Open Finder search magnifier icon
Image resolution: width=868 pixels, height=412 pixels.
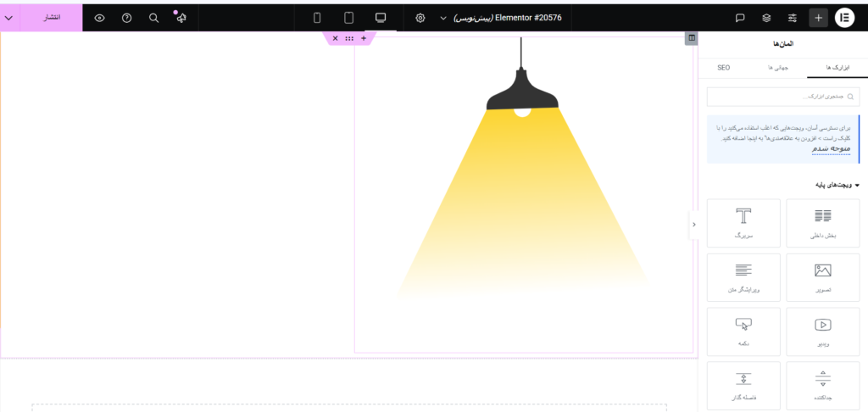click(153, 17)
